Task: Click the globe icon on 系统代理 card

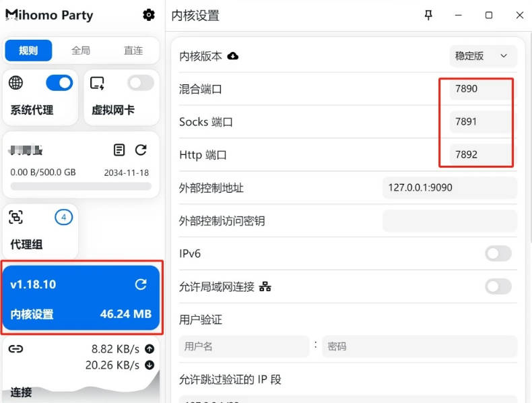Action: point(15,83)
